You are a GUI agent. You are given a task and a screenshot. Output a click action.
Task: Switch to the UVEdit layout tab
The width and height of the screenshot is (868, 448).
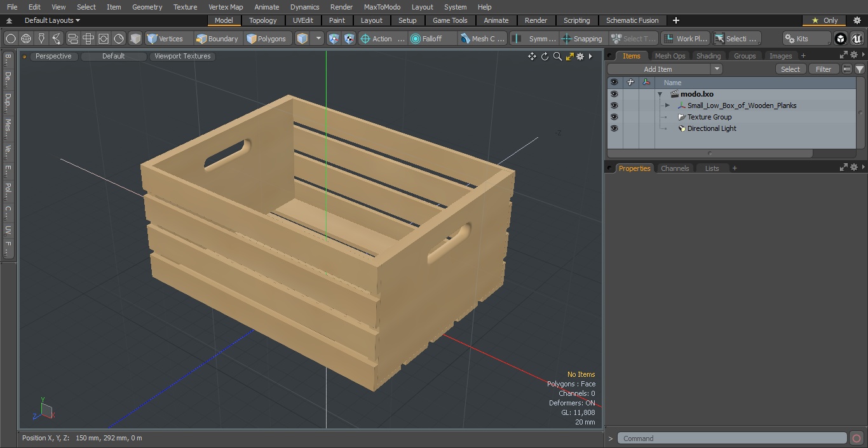click(303, 20)
